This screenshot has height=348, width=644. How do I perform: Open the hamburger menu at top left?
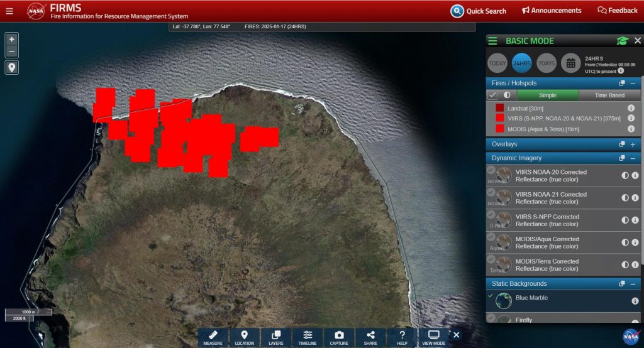[x=9, y=11]
